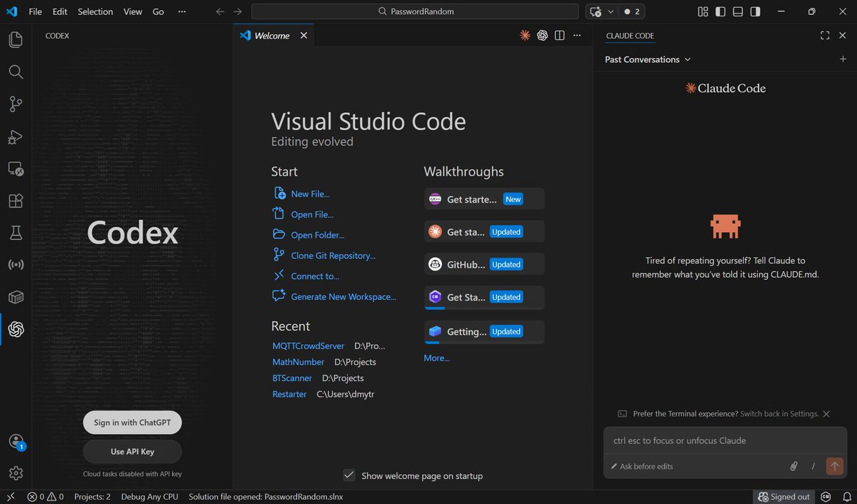Screen dimensions: 857x504
Task: Customize Layout icon in title bar
Action: click(703, 11)
